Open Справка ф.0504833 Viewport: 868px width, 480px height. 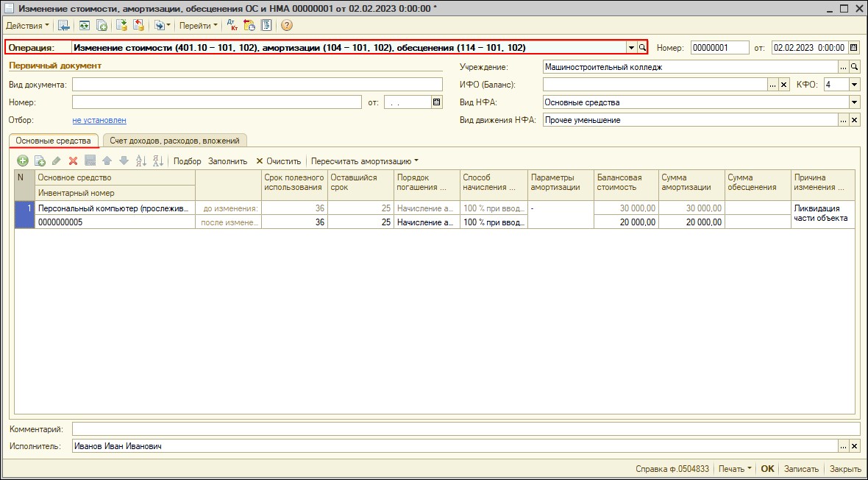click(x=672, y=469)
